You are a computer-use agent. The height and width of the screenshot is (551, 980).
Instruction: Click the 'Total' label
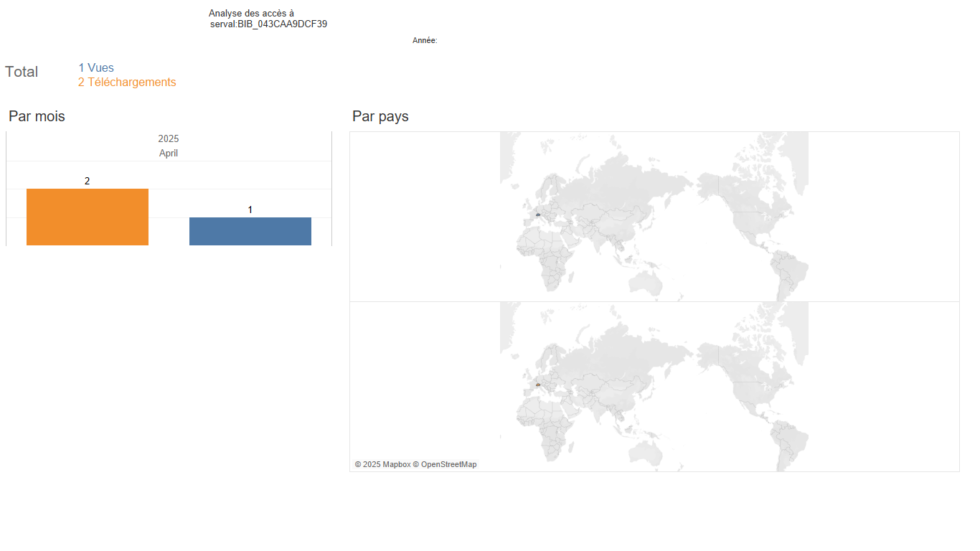(22, 72)
